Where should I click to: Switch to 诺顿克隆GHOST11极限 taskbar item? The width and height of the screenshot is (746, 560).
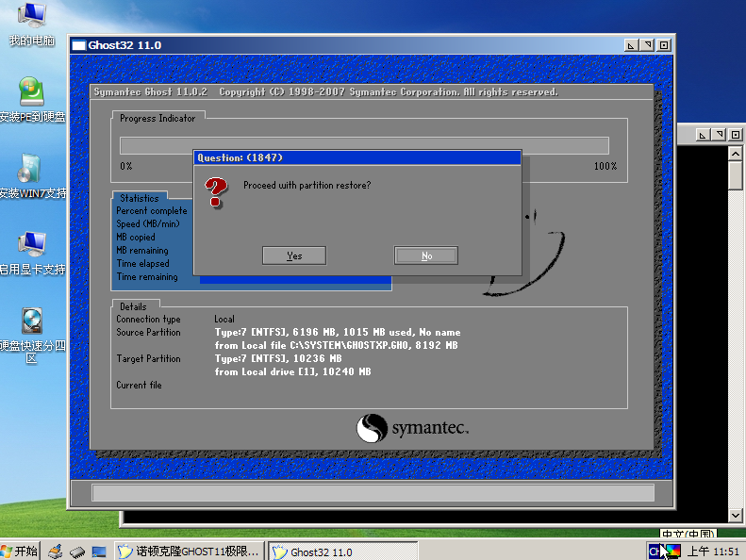[x=190, y=552]
